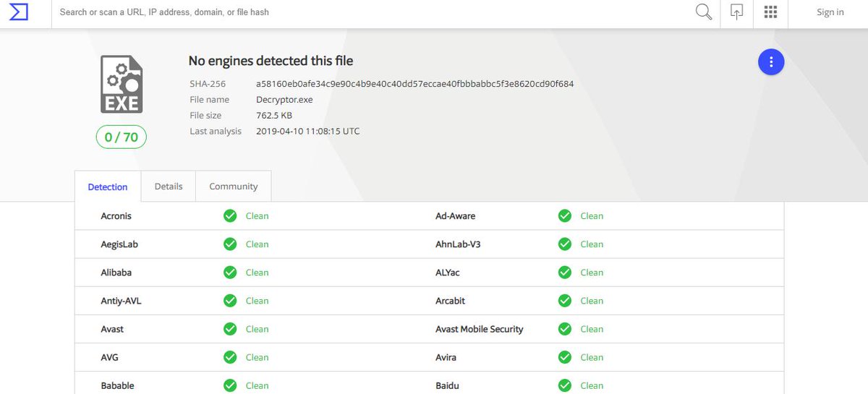
Task: Select the Detection tab
Action: click(108, 187)
